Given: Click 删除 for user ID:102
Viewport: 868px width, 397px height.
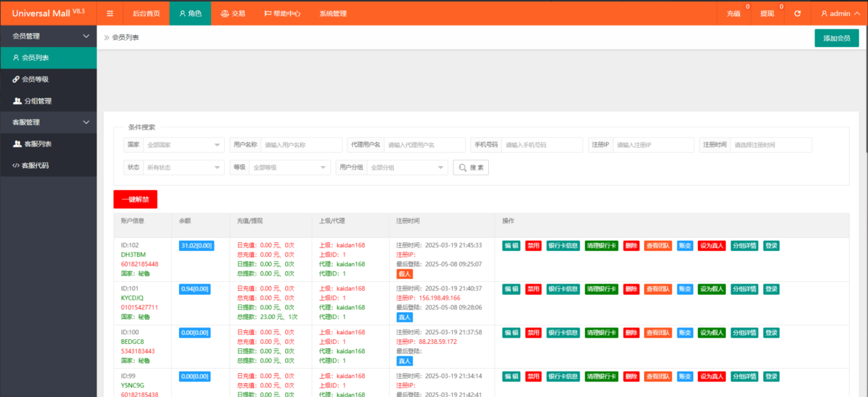Looking at the screenshot, I should tap(631, 246).
